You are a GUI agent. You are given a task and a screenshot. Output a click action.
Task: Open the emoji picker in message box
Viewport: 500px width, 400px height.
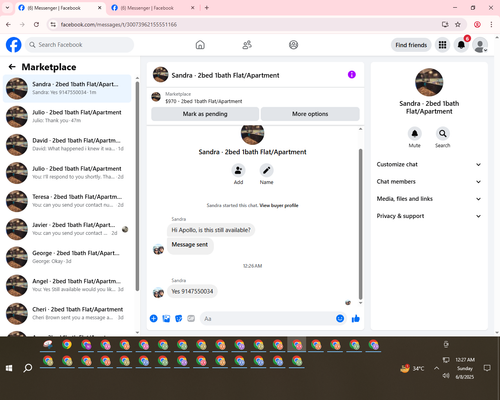point(340,318)
